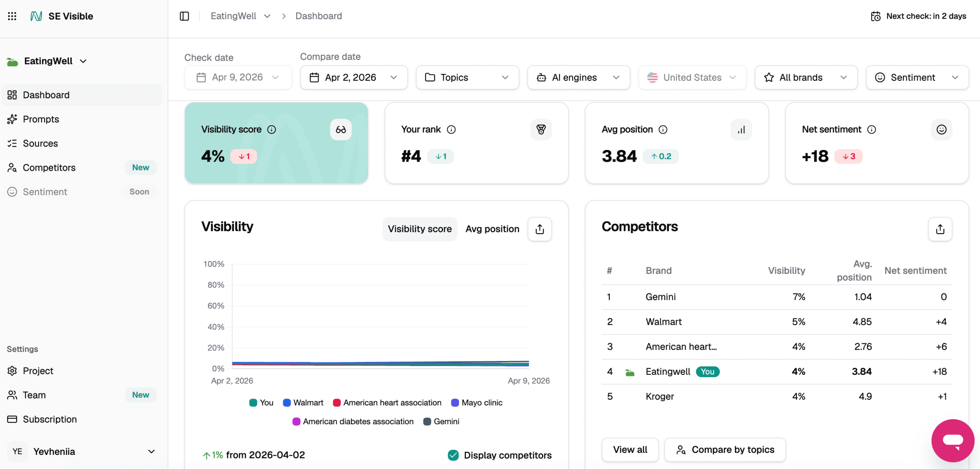Expand the AI engines filter
980x469 pixels.
click(578, 77)
